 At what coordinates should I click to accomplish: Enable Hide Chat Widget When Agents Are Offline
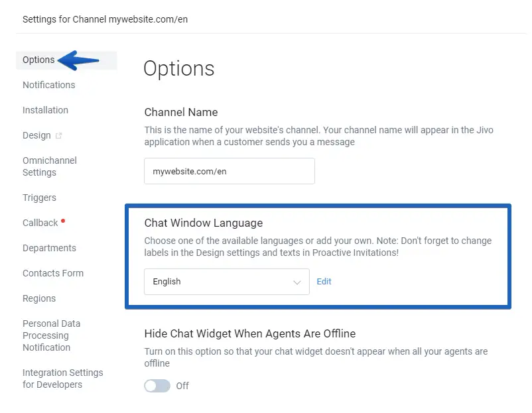(x=157, y=386)
